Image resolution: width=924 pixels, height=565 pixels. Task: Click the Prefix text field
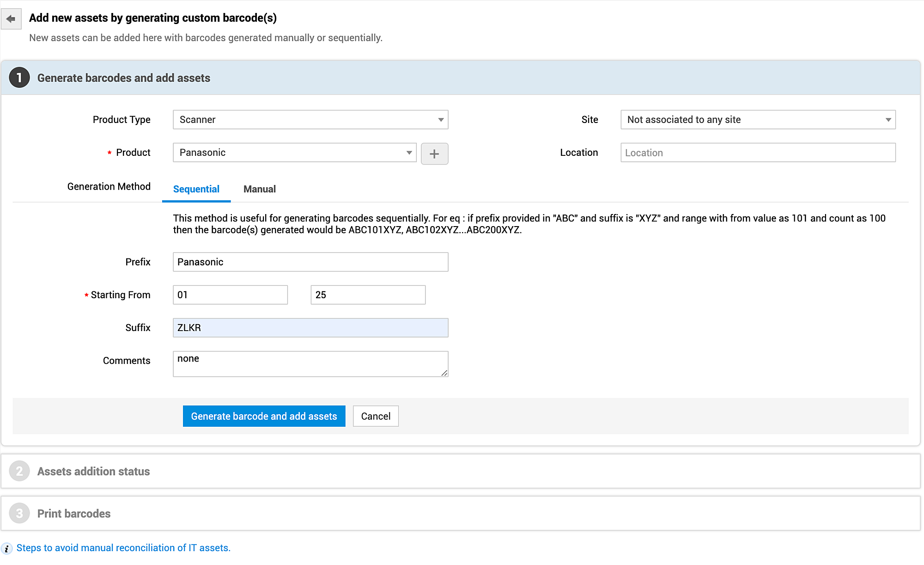(x=310, y=262)
